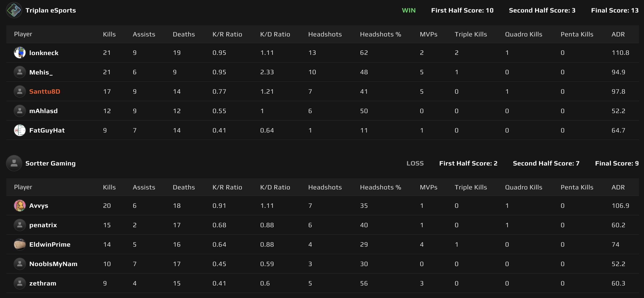Open Santtu8D's highlighted player profile
The width and height of the screenshot is (644, 298).
44,91
